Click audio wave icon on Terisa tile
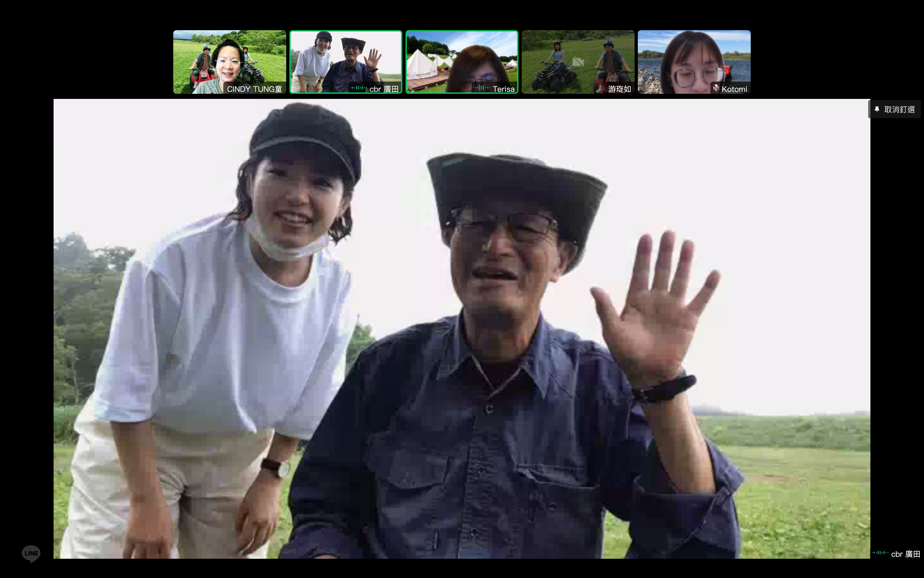The height and width of the screenshot is (578, 924). coord(481,88)
